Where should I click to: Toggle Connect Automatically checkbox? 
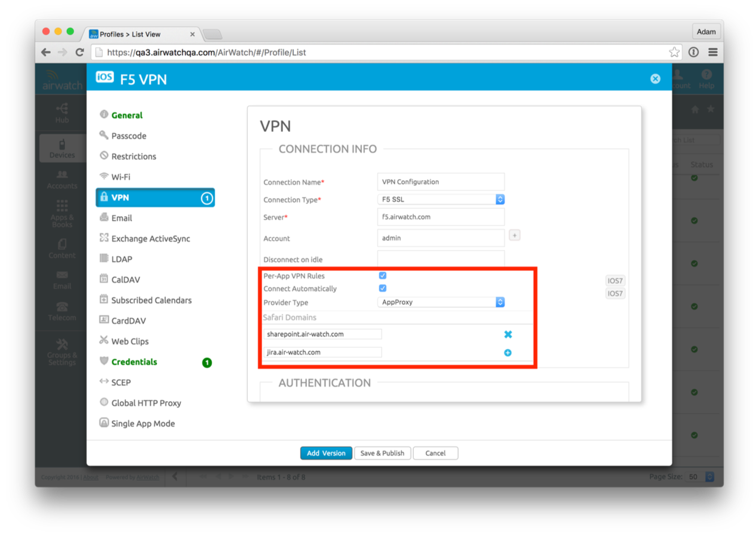[383, 288]
